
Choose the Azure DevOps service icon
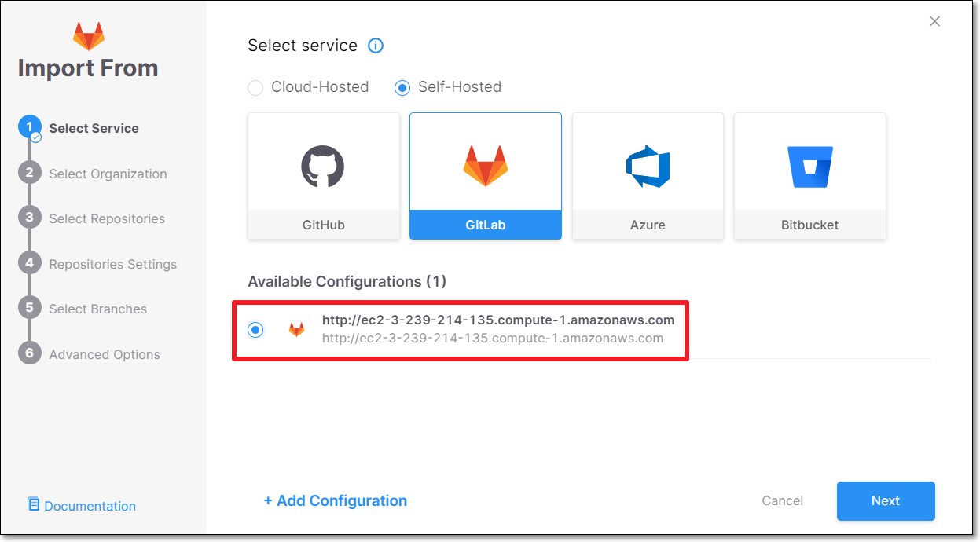(648, 166)
